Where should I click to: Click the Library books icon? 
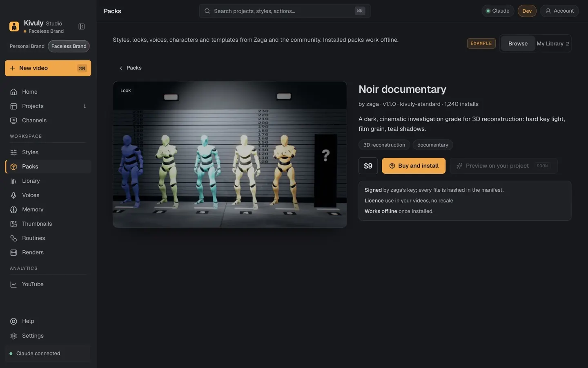coord(13,181)
